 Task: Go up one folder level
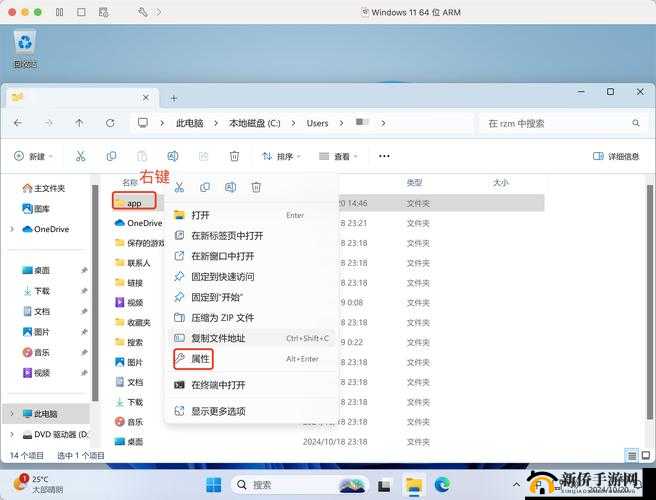pyautogui.click(x=79, y=123)
